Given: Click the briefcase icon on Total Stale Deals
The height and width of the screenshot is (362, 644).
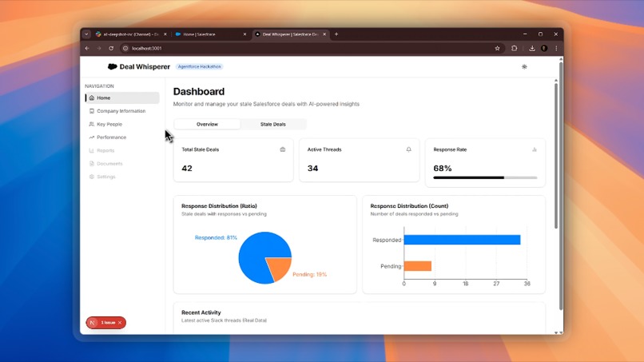Looking at the screenshot, I should [283, 149].
